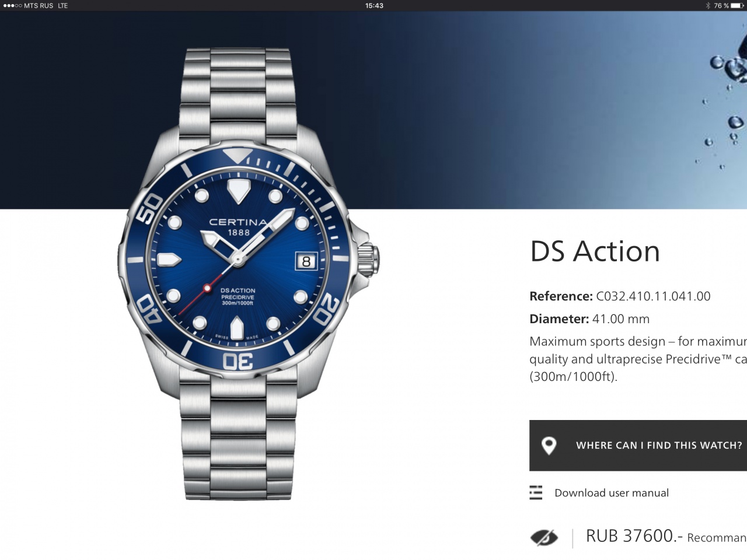Tap the MTS RUS carrier label
The width and height of the screenshot is (747, 560).
39,5
